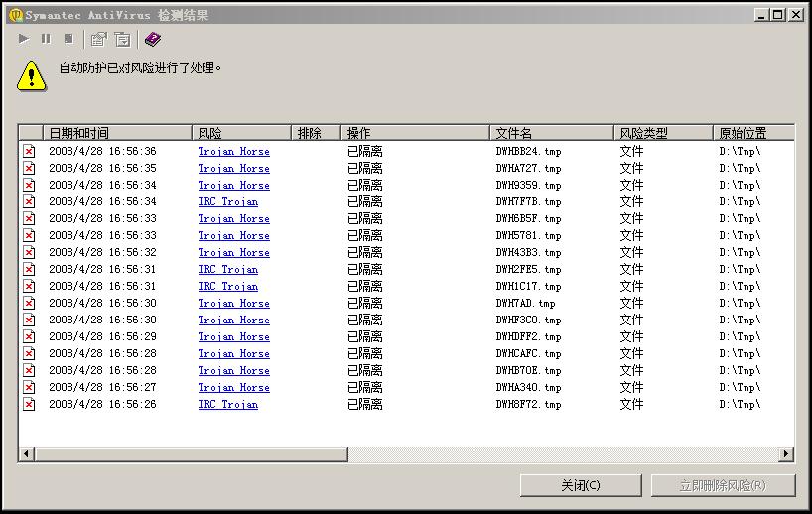Click the 关闭(C) button

(581, 485)
